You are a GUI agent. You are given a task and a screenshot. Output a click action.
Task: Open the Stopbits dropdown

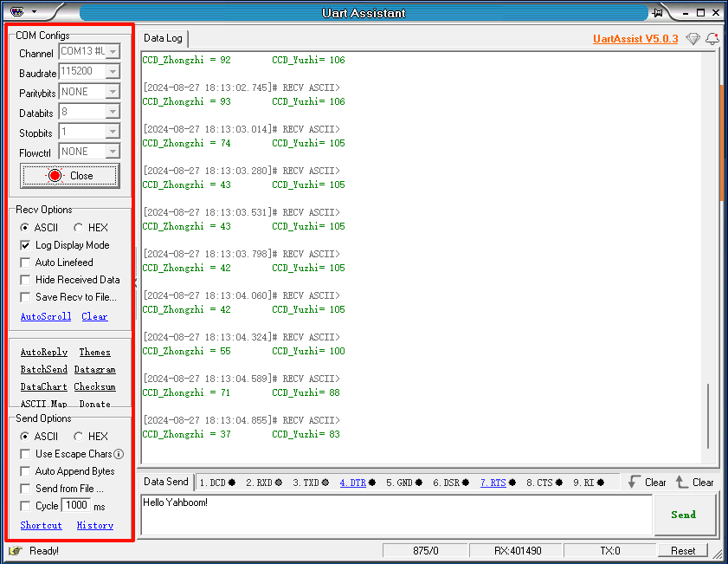click(x=113, y=132)
